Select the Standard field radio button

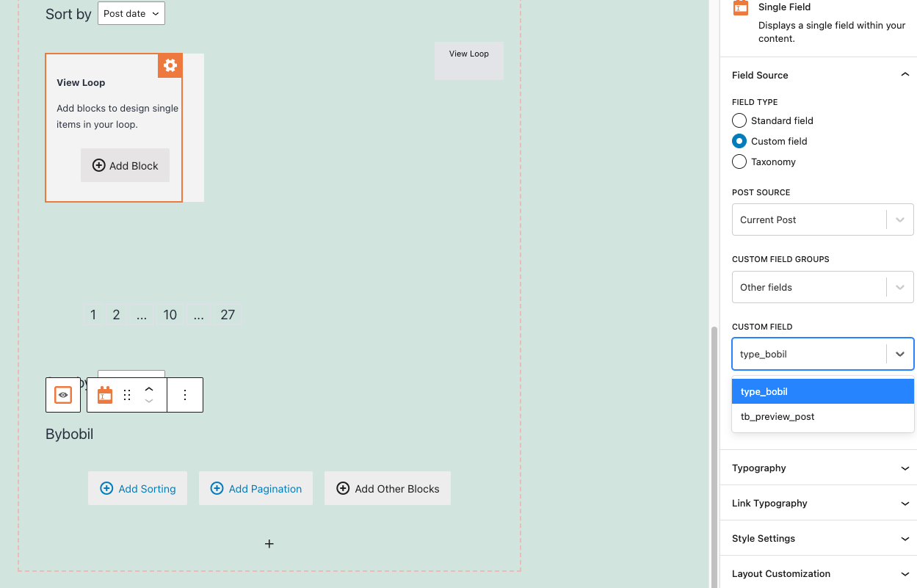click(739, 120)
